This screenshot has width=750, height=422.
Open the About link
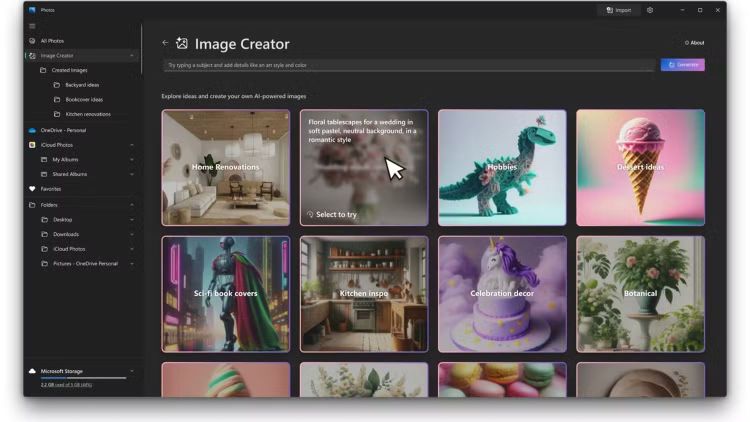pyautogui.click(x=694, y=43)
